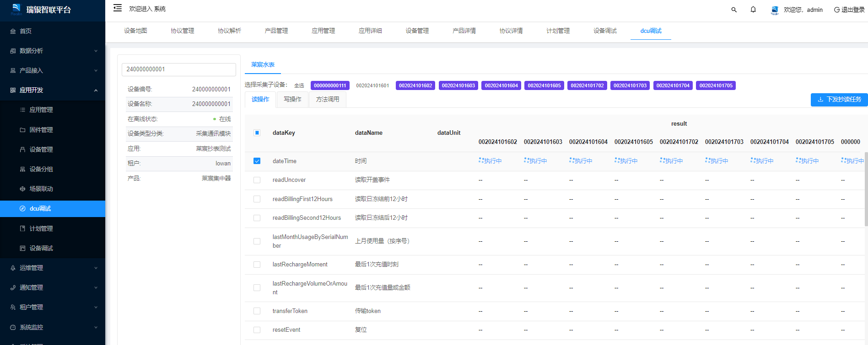
Task: Expand the 系统监控 menu chevron
Action: (96, 327)
